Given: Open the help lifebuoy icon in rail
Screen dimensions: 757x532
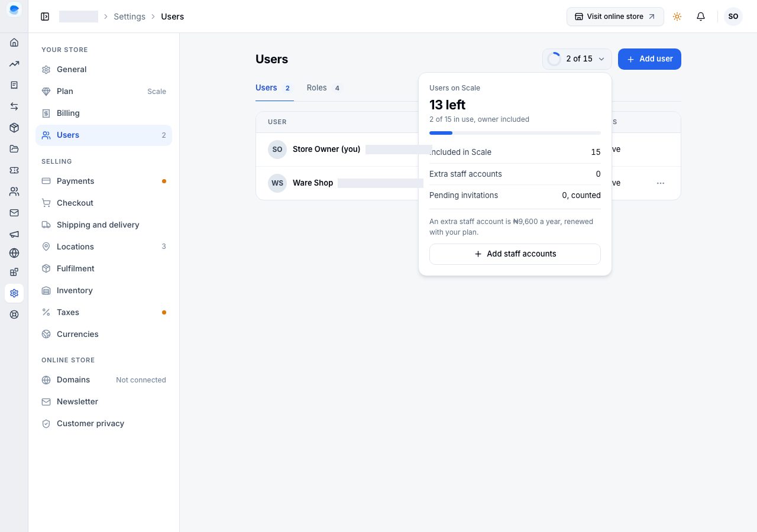Looking at the screenshot, I should pyautogui.click(x=14, y=314).
